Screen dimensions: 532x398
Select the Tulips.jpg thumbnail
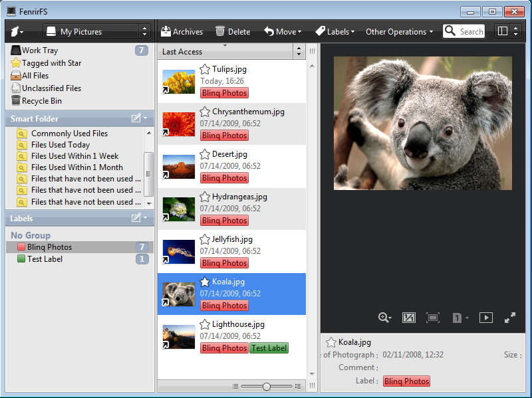179,82
